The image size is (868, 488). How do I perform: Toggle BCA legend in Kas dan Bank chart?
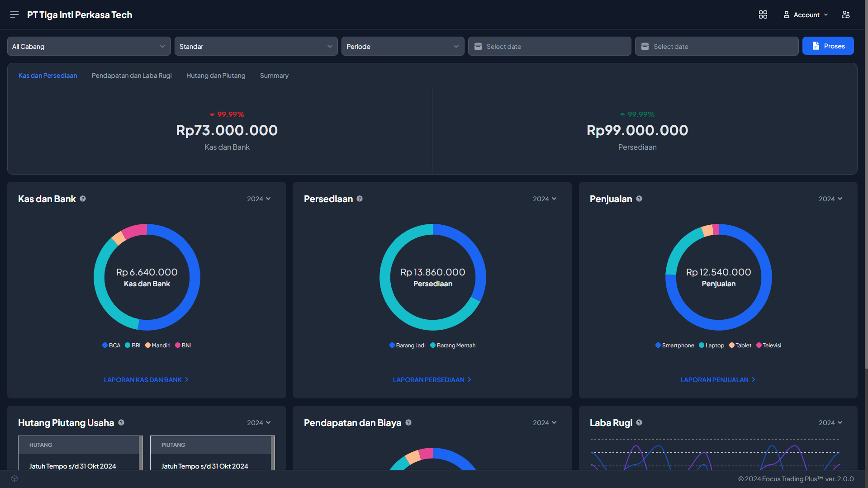(x=111, y=345)
